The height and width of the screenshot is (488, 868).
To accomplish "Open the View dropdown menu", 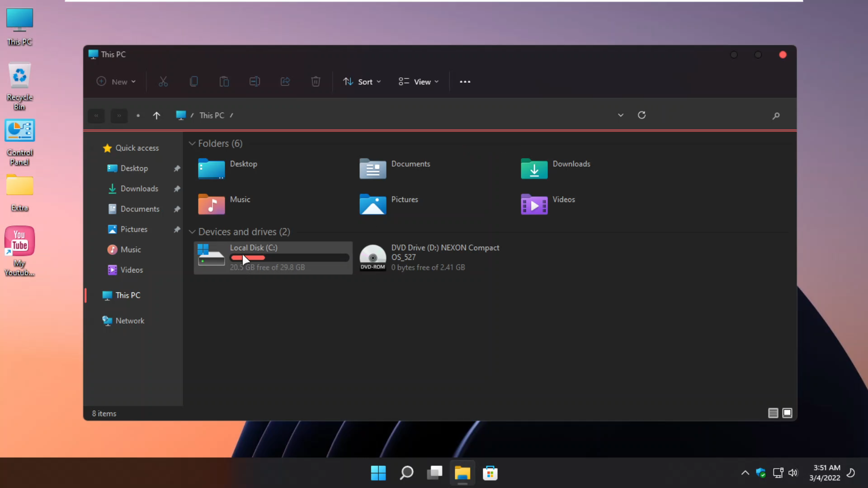I will point(419,82).
